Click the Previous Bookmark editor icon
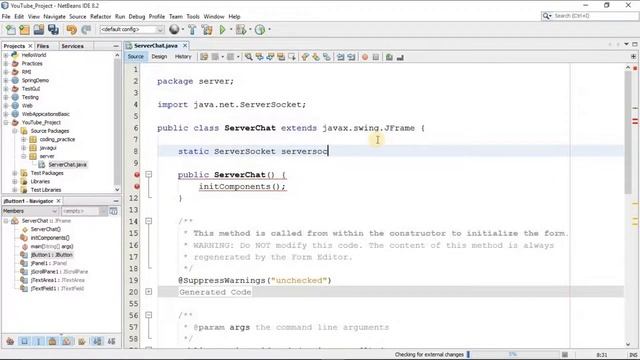 (305, 57)
